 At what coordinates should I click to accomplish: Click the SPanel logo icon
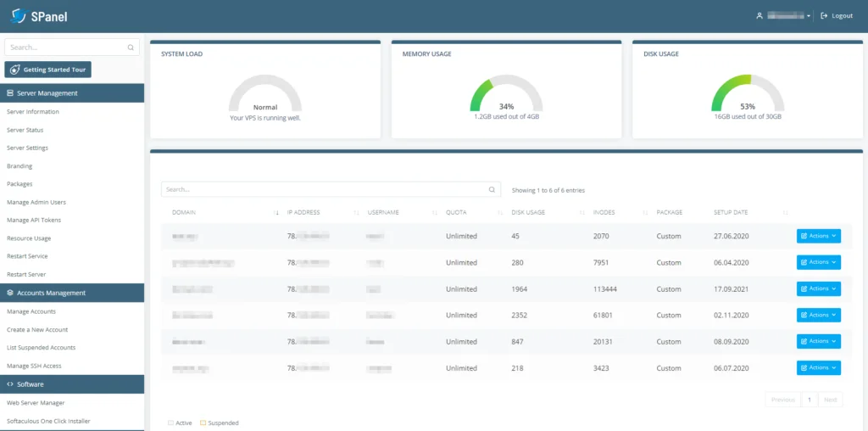(x=19, y=15)
